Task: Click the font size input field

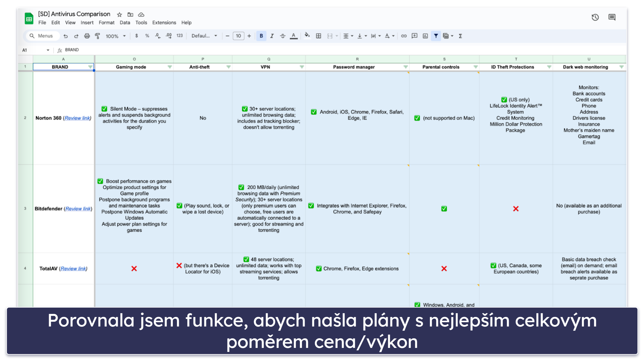Action: [238, 36]
